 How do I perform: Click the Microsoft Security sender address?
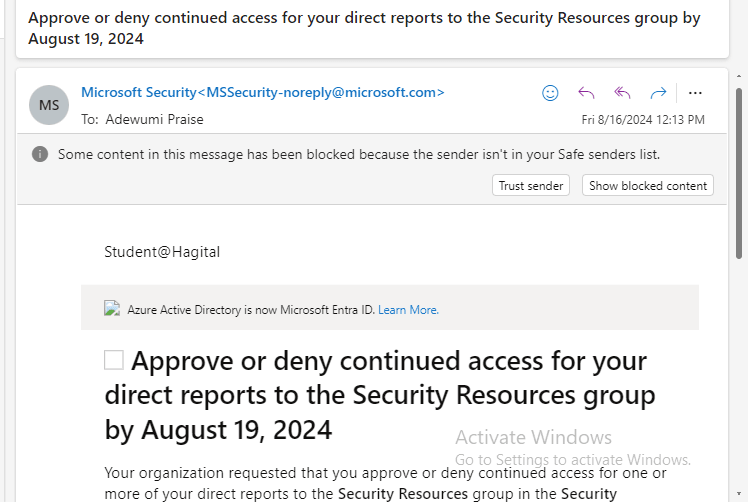click(262, 92)
